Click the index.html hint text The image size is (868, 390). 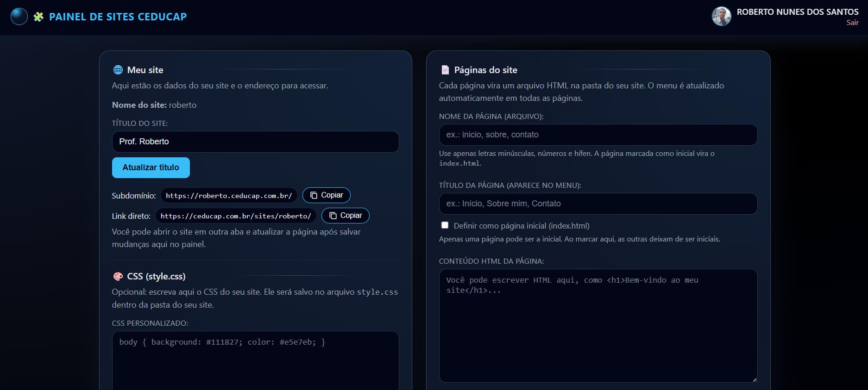click(x=459, y=163)
